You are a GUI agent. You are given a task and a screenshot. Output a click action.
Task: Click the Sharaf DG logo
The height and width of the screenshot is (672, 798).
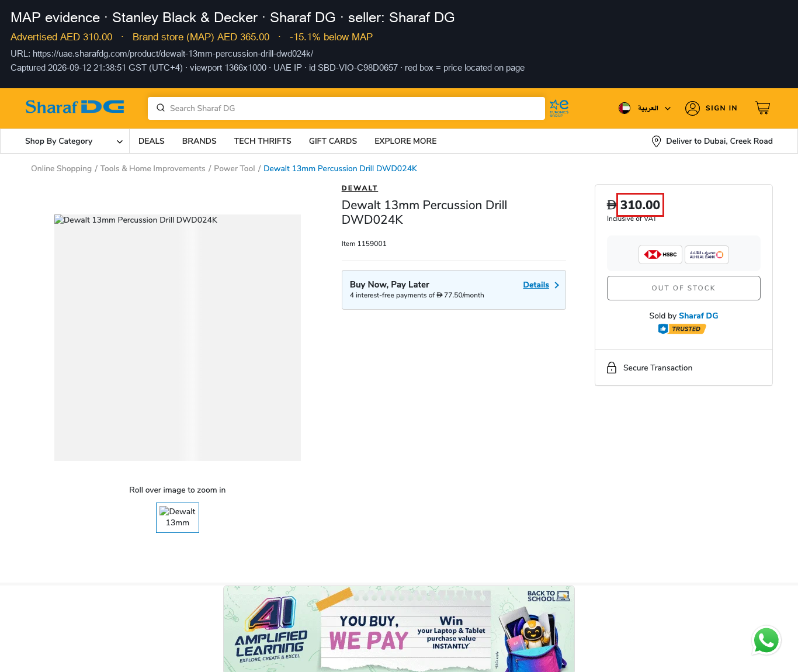(x=75, y=107)
